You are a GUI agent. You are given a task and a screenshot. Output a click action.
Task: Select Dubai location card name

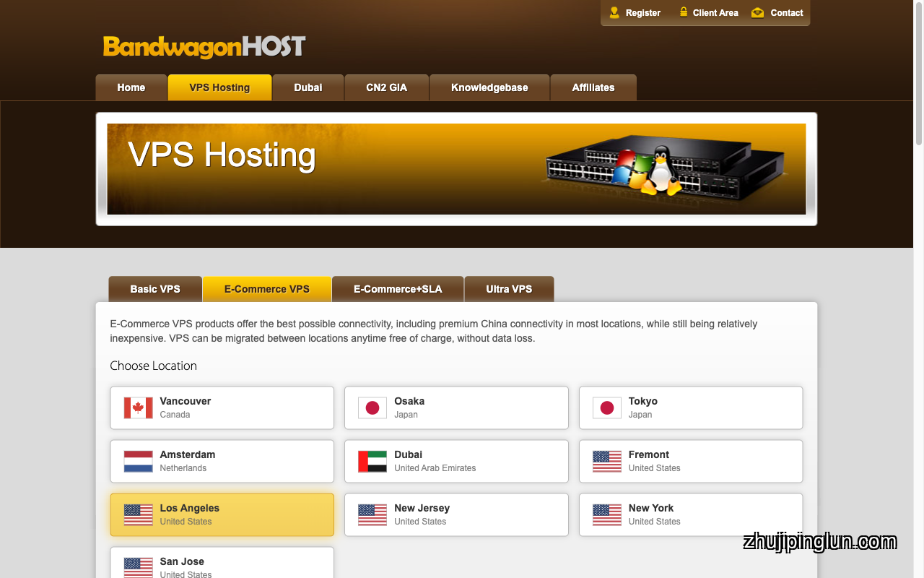click(x=409, y=454)
